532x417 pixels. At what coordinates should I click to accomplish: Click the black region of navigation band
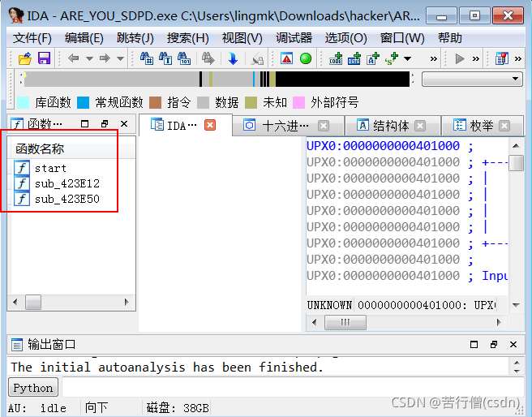[x=342, y=79]
